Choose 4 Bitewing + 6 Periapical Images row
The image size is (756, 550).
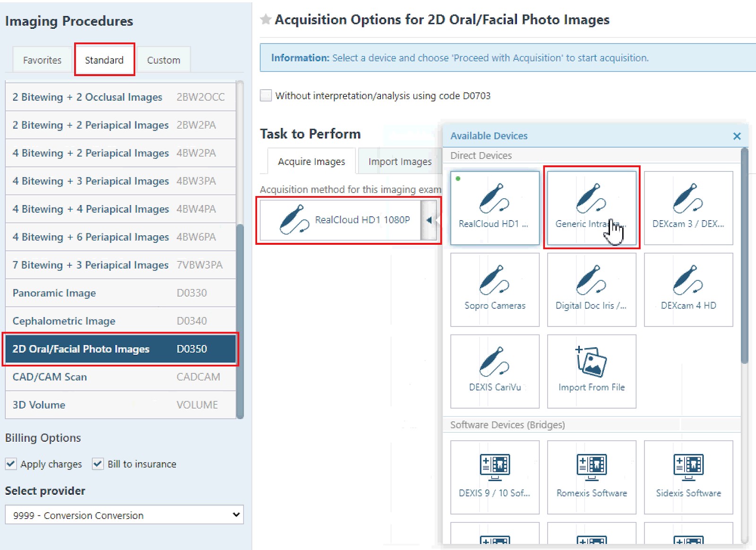tap(120, 237)
